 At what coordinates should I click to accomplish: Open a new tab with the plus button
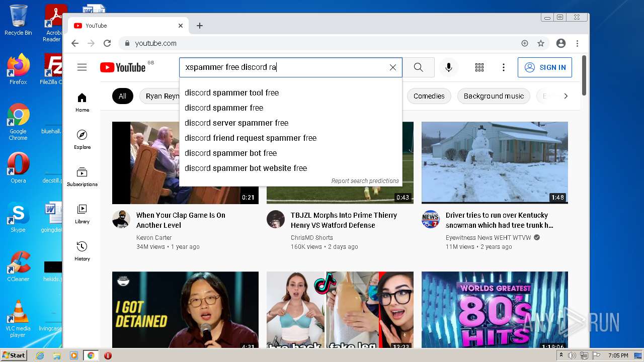[200, 26]
